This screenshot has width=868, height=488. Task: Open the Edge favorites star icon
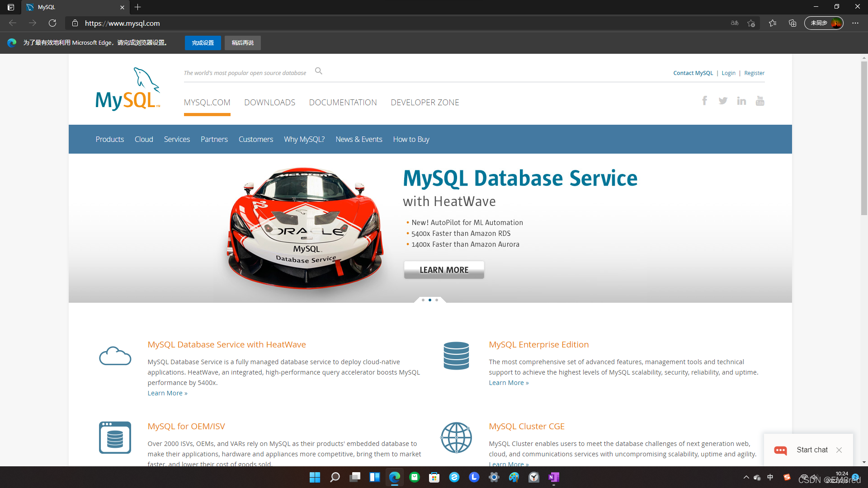click(x=773, y=23)
